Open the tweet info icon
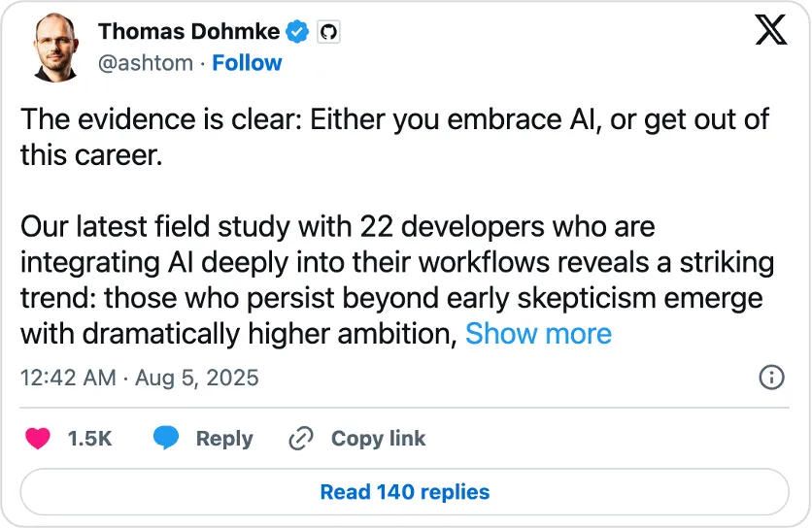The height and width of the screenshot is (528, 812). pyautogui.click(x=771, y=377)
